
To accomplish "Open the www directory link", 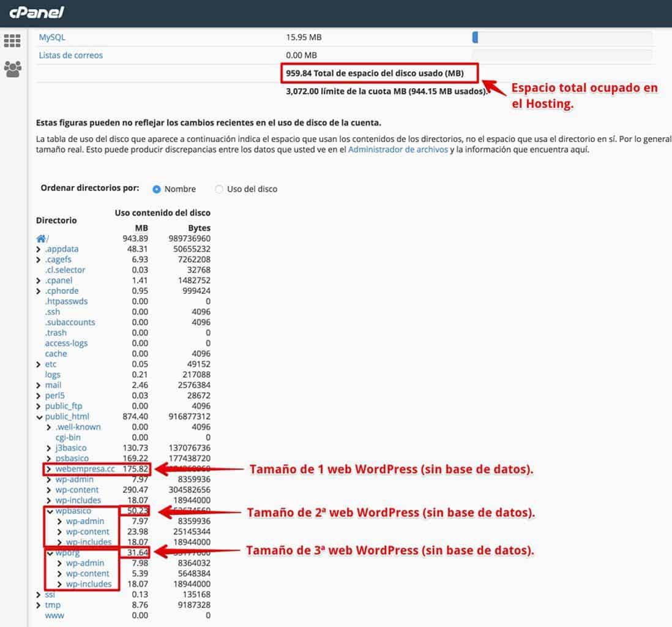I will (54, 616).
